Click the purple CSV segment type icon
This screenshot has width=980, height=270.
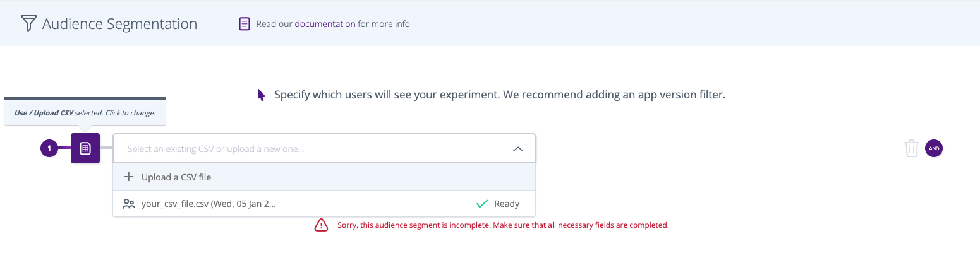click(85, 149)
